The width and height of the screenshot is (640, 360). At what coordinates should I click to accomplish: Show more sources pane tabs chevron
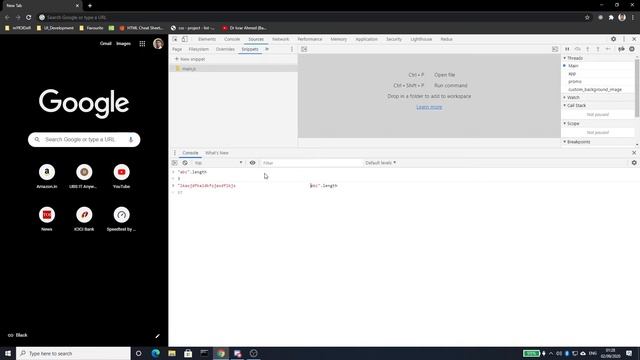tap(267, 49)
